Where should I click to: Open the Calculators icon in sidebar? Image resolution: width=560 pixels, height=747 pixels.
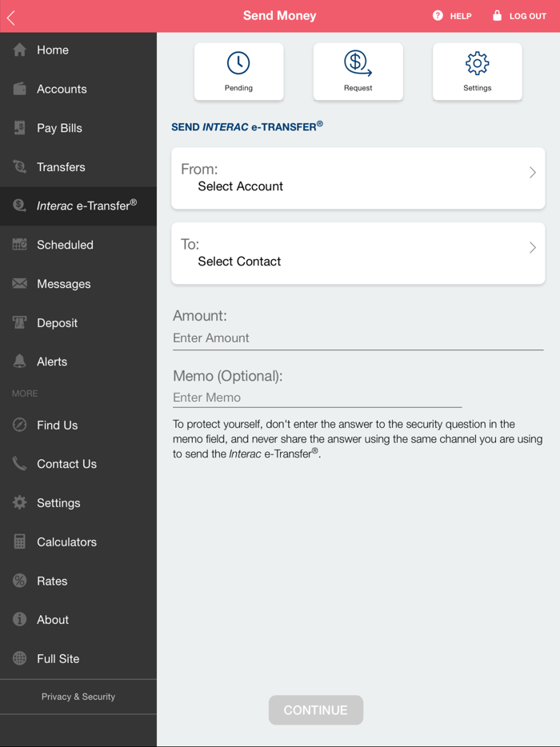pyautogui.click(x=20, y=541)
